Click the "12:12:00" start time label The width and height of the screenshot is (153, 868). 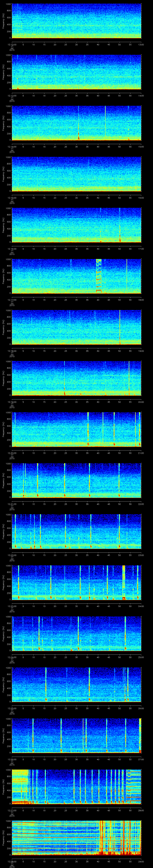(12, 44)
